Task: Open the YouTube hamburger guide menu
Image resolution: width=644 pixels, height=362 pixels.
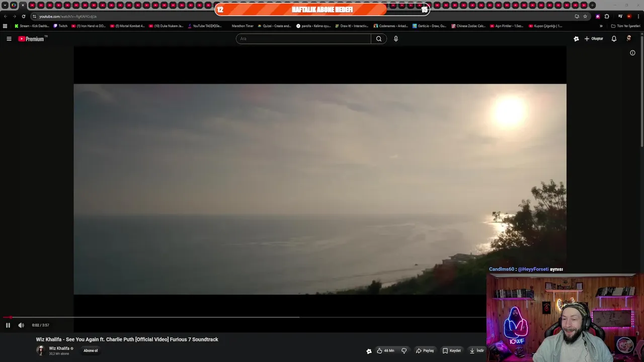Action: click(x=9, y=39)
